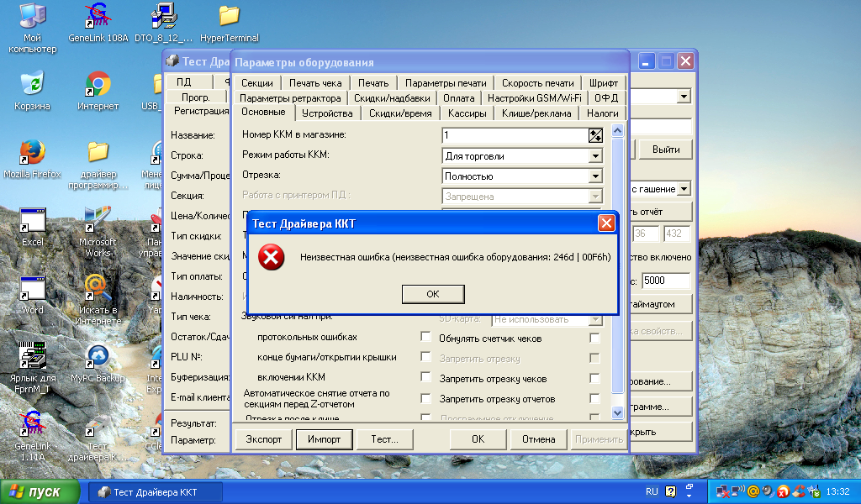Enable the протокольных ошибках checkbox
The height and width of the screenshot is (504, 861).
(425, 337)
